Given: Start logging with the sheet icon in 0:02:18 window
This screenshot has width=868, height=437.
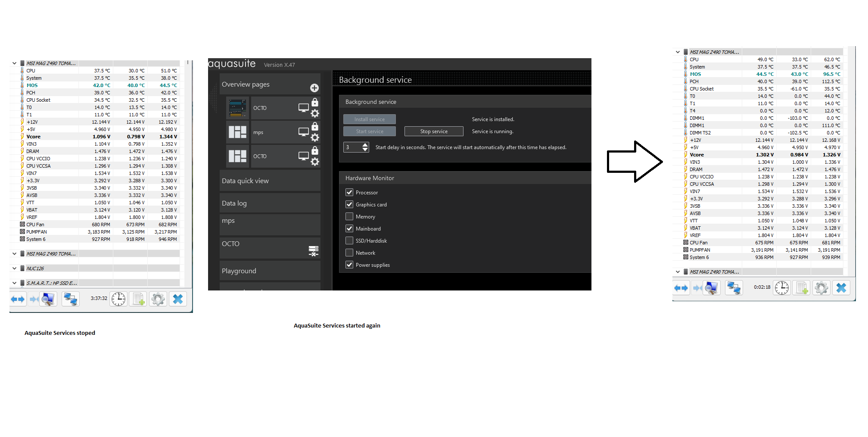Looking at the screenshot, I should pos(802,288).
